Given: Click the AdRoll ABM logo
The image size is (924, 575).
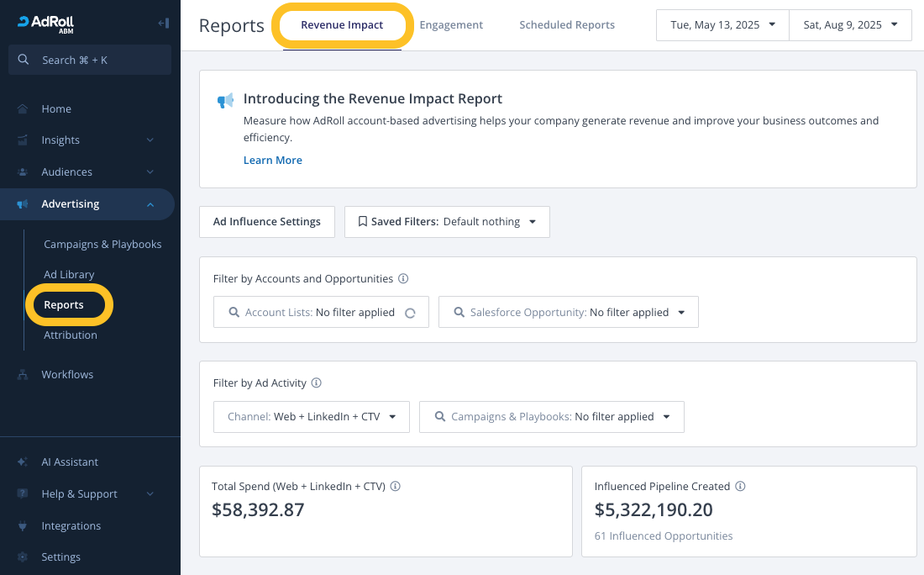Looking at the screenshot, I should coord(46,24).
